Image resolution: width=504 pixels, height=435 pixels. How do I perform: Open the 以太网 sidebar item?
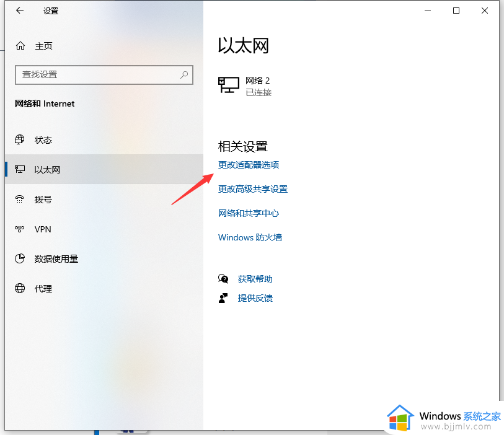pyautogui.click(x=104, y=169)
